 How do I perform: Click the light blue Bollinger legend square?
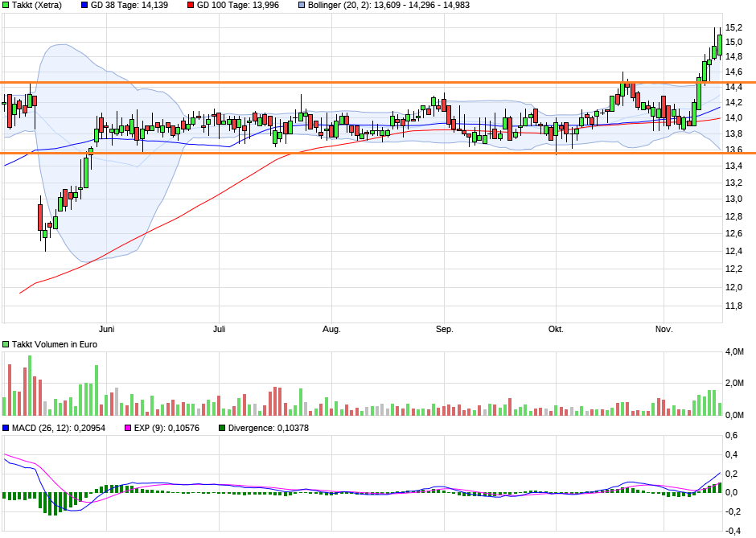point(301,6)
